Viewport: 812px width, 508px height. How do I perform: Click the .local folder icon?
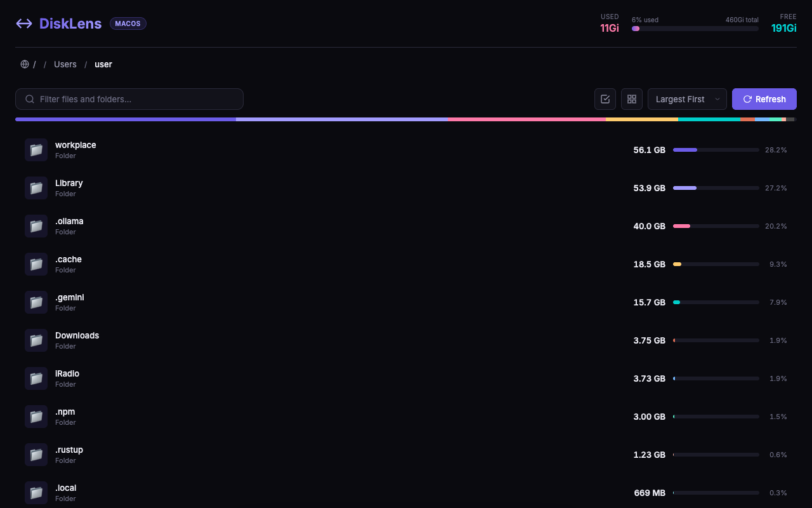point(36,493)
